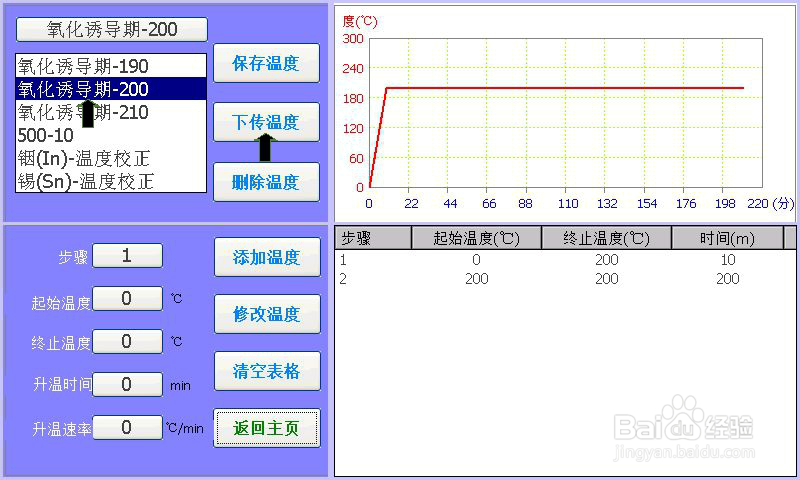The height and width of the screenshot is (480, 800).
Task: Click start temperature 0 in step 1
Action: point(476,260)
